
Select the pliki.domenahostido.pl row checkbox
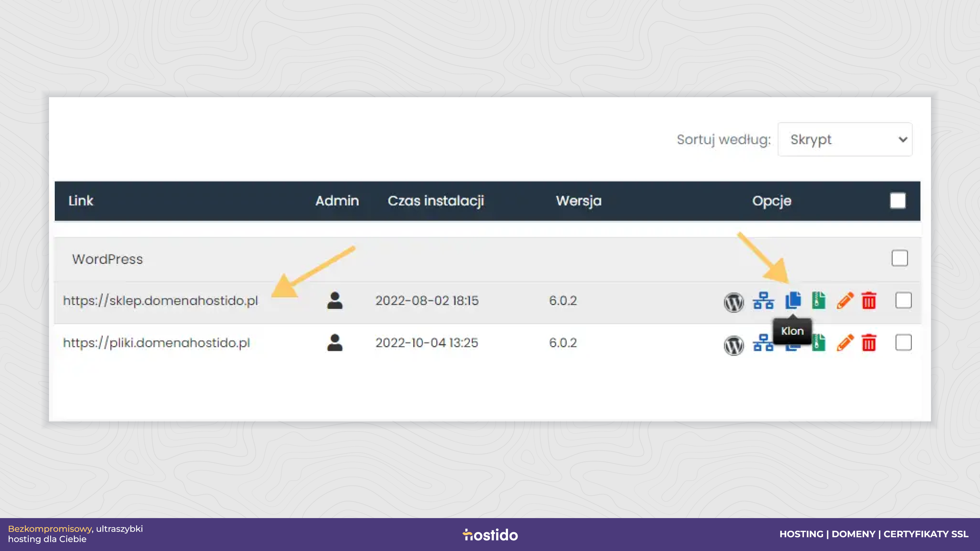point(903,342)
